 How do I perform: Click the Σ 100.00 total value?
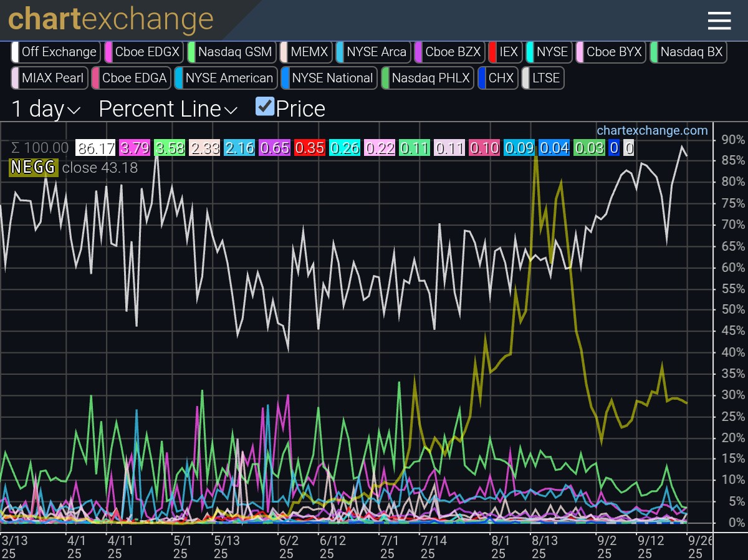(x=40, y=148)
